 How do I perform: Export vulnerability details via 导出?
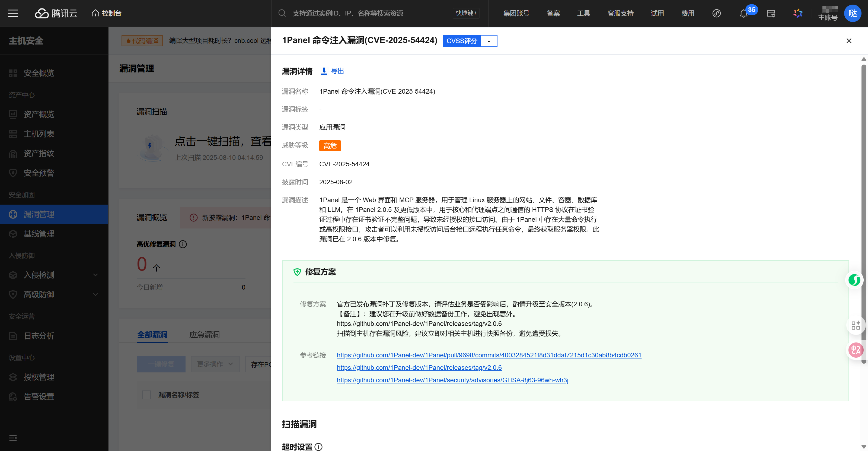[332, 71]
